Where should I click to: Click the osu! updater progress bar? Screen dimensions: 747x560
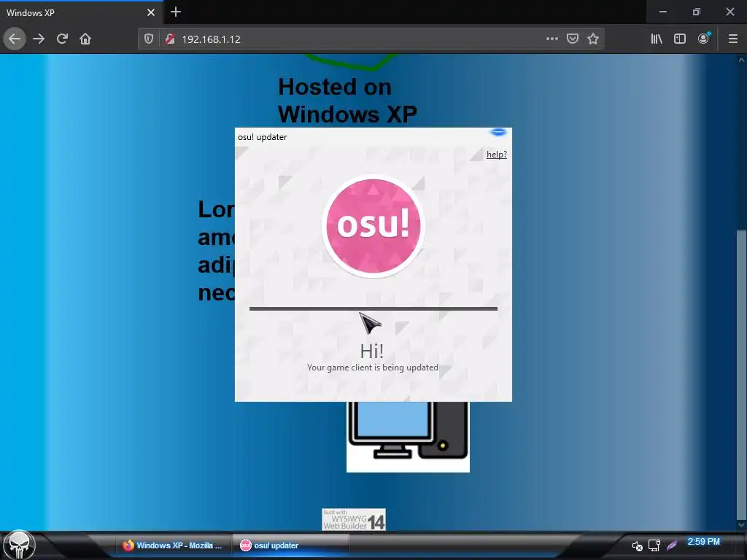(373, 308)
